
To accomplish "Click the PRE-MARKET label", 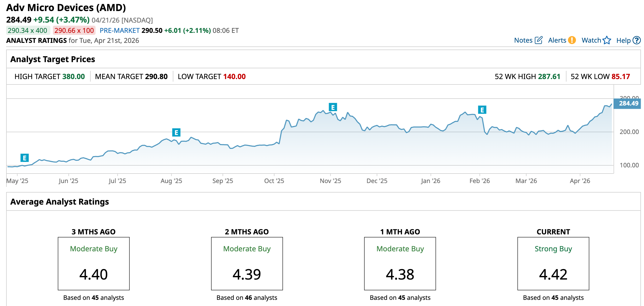I will pos(119,31).
